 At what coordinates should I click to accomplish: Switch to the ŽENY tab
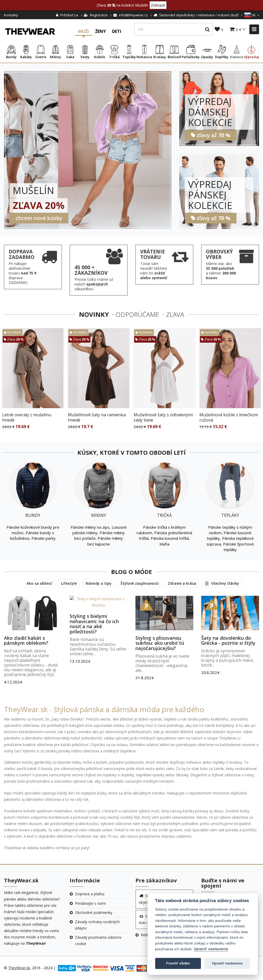(100, 31)
